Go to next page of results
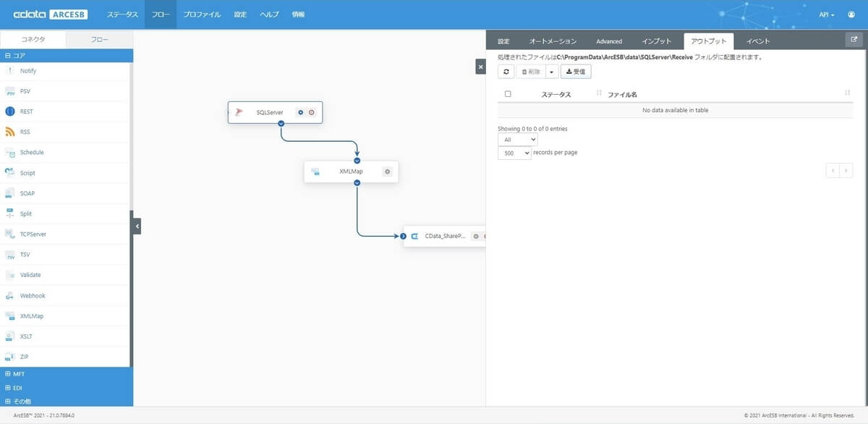The width and height of the screenshot is (868, 424). [x=846, y=170]
